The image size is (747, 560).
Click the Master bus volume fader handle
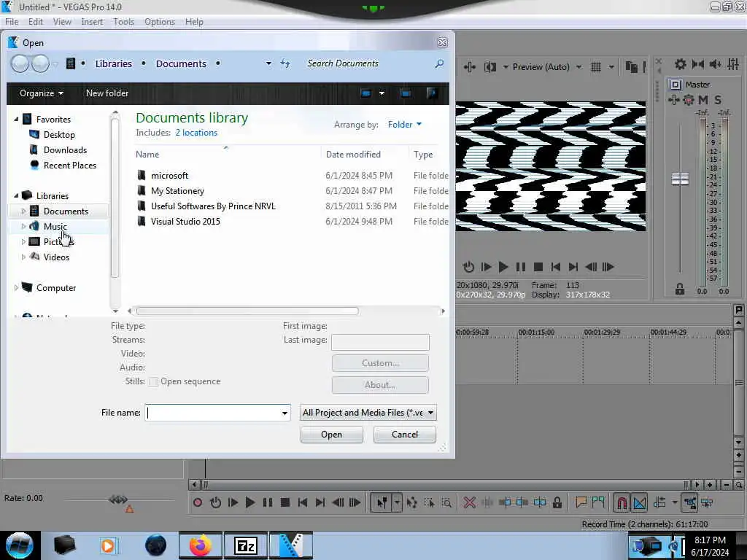680,179
